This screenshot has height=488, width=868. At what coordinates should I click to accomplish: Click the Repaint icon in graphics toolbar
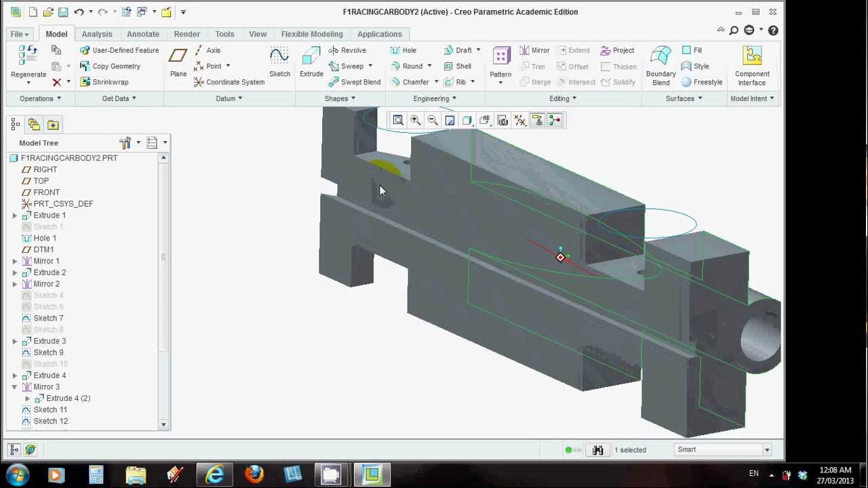[450, 120]
